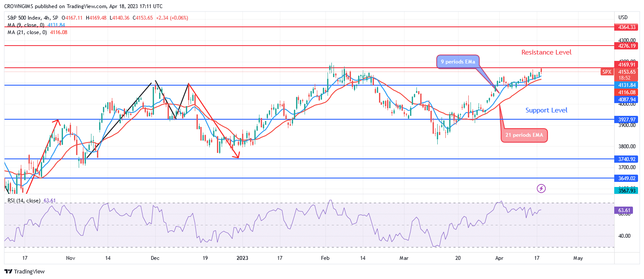Image resolution: width=644 pixels, height=279 pixels.
Task: Click the 19 date label on the time axis
Action: 205,258
